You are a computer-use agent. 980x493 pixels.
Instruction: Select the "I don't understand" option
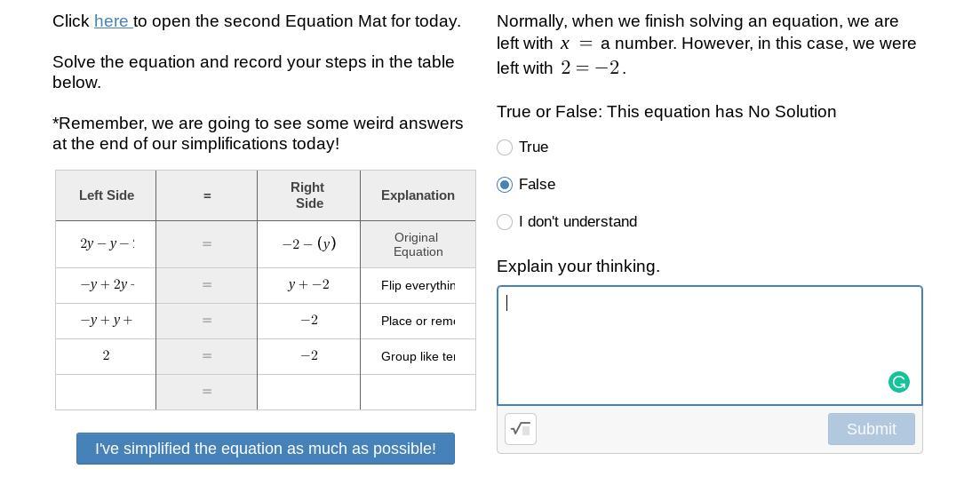click(x=505, y=222)
